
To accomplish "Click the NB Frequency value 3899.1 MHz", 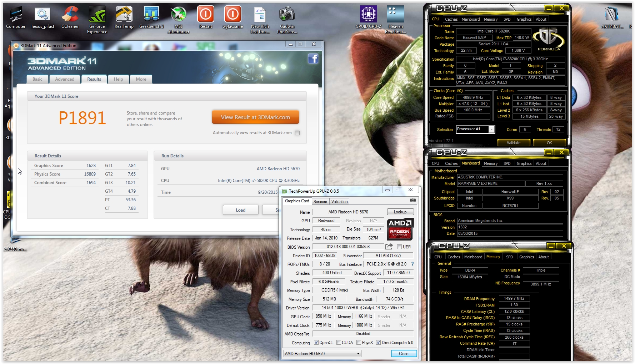I will (x=541, y=284).
